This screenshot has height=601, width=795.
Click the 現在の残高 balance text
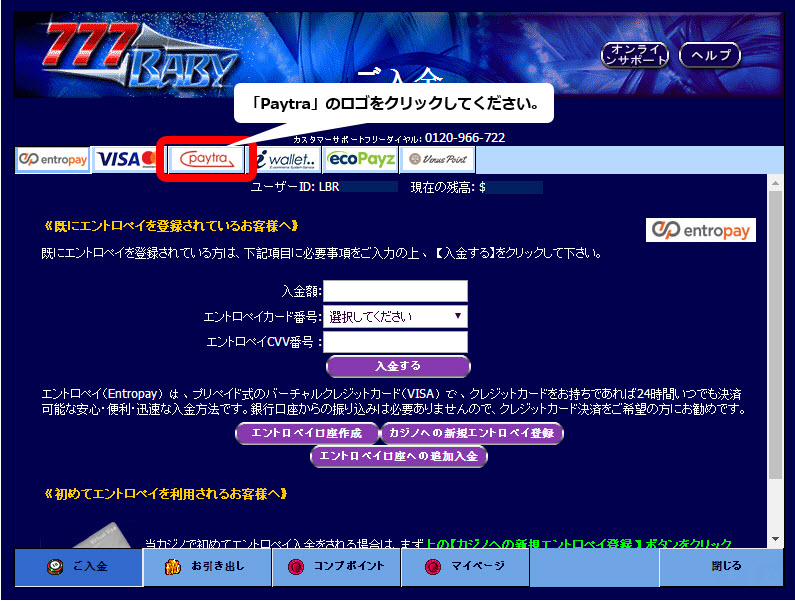click(448, 188)
